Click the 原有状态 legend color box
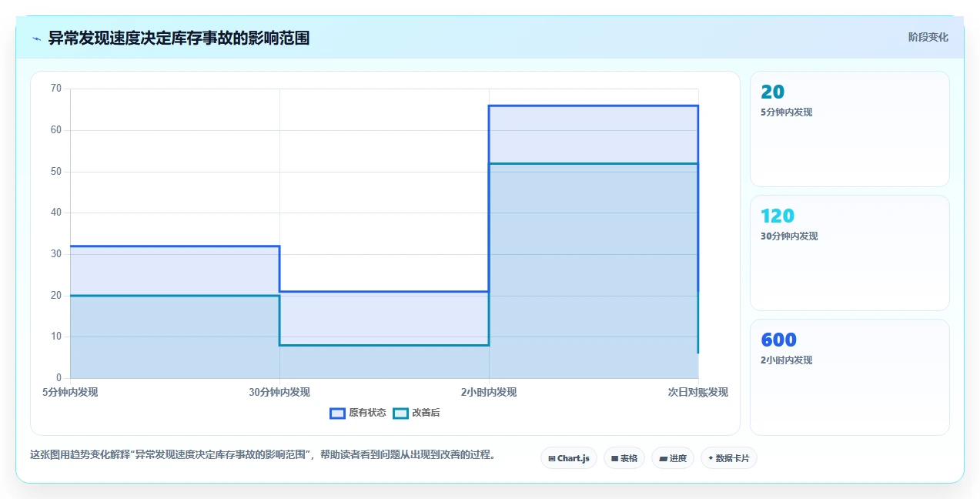Screen dimensions: 980x499 (337, 413)
